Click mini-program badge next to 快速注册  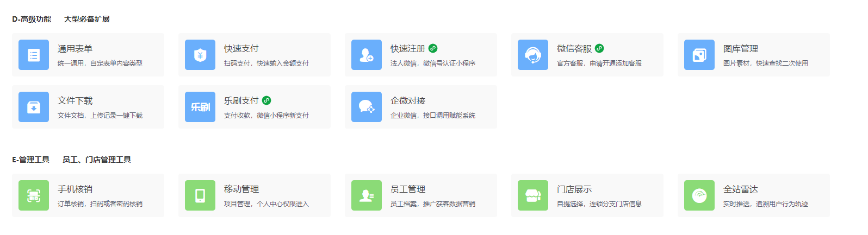point(433,48)
